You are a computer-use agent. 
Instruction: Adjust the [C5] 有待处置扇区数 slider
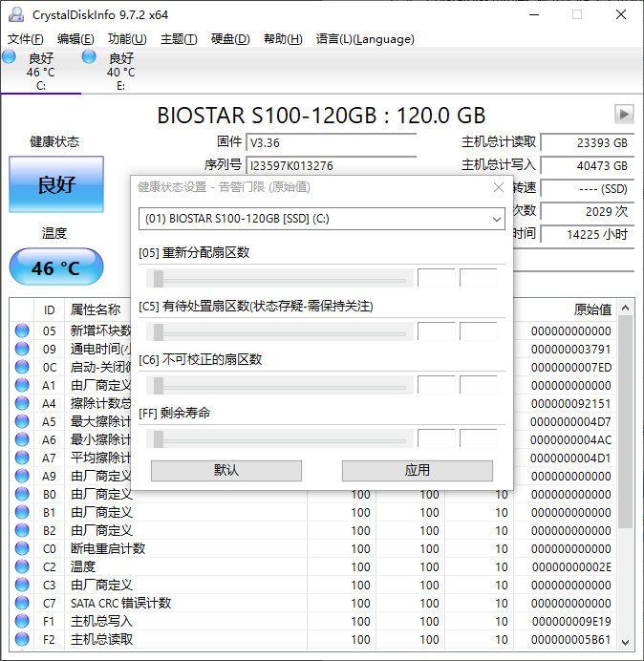(x=279, y=331)
